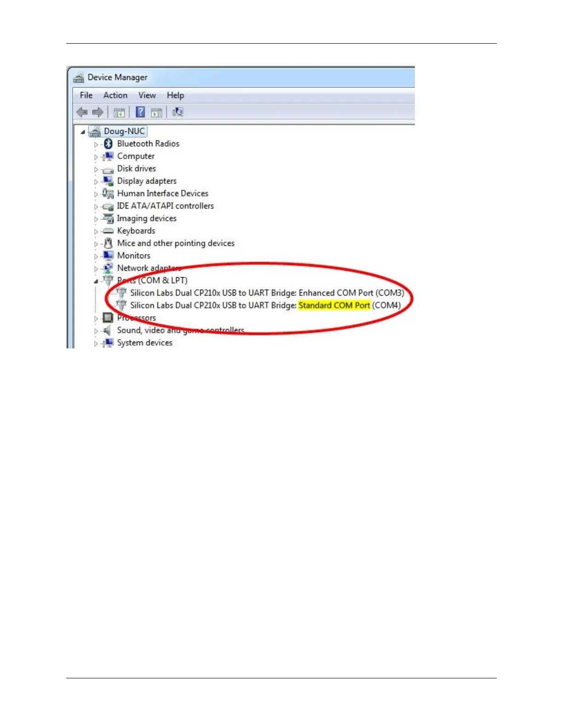
Task: Select the Human Interface Devices label
Action: (163, 193)
